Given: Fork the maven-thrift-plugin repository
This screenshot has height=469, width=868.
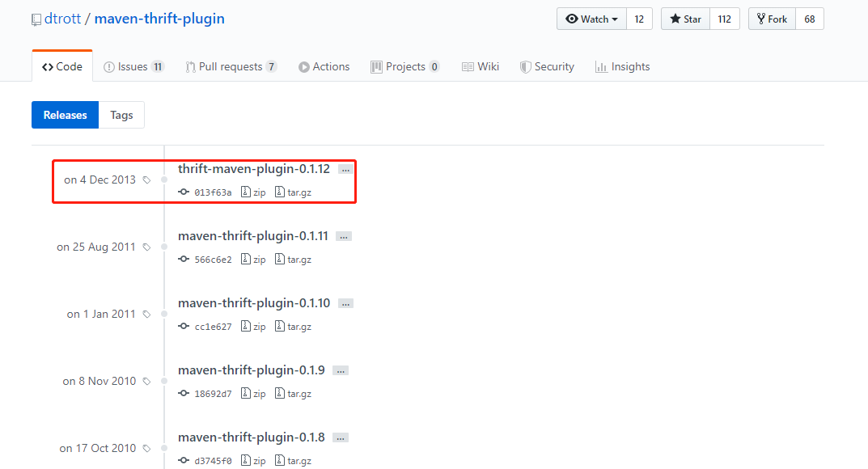Looking at the screenshot, I should 773,19.
